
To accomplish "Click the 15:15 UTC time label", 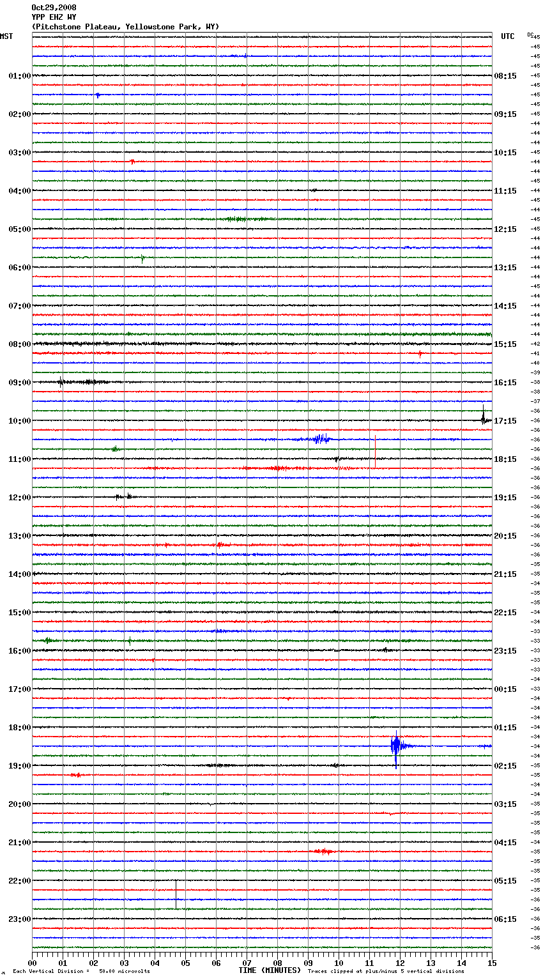I will 505,344.
